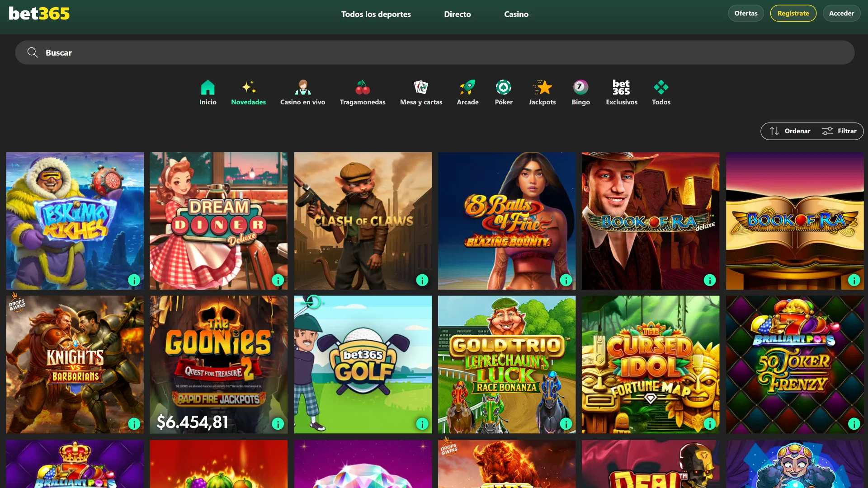Open Brilliant Pots 50 Joker Frenzy
Viewport: 868px width, 488px height.
tap(795, 365)
